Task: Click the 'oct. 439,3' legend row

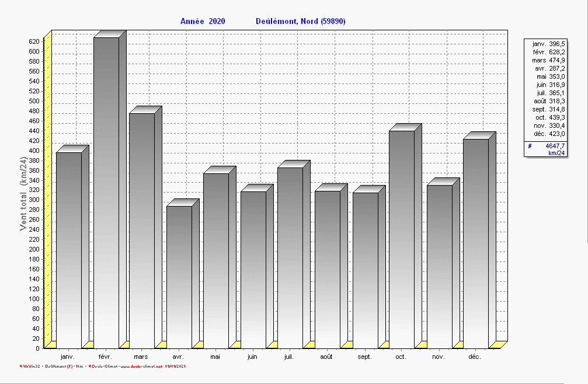Action: coord(549,117)
